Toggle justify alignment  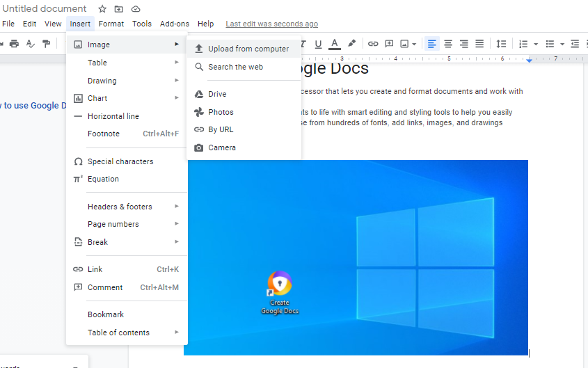pyautogui.click(x=479, y=44)
